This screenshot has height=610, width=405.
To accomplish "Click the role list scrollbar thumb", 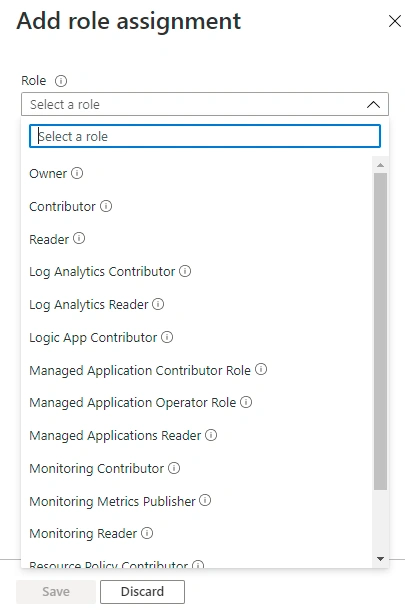I will [x=380, y=331].
